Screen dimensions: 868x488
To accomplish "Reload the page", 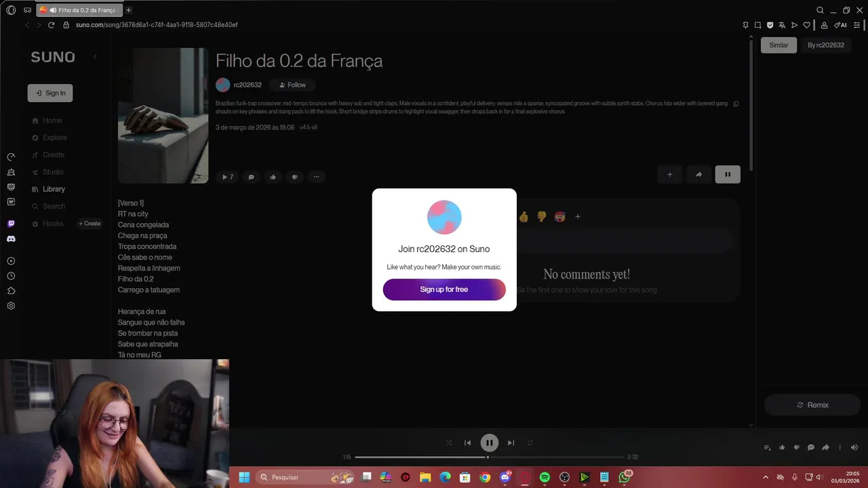I will [51, 25].
